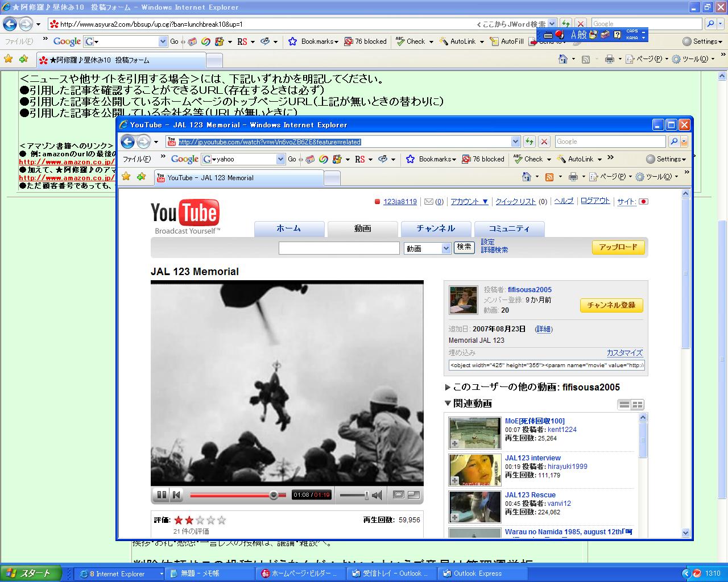
Task: Click the AutoFill icon in the asyura window
Action: [495, 41]
